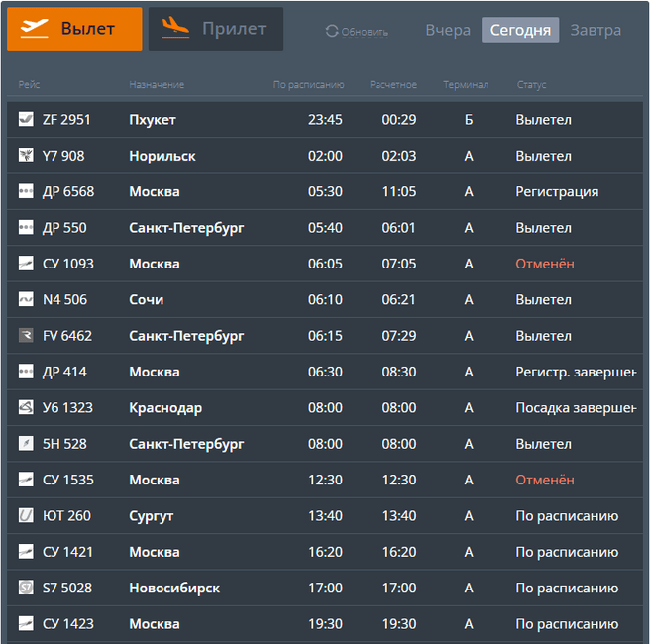Click airline logo next to ДР 6568
Screen dimensions: 650x644
[26, 192]
